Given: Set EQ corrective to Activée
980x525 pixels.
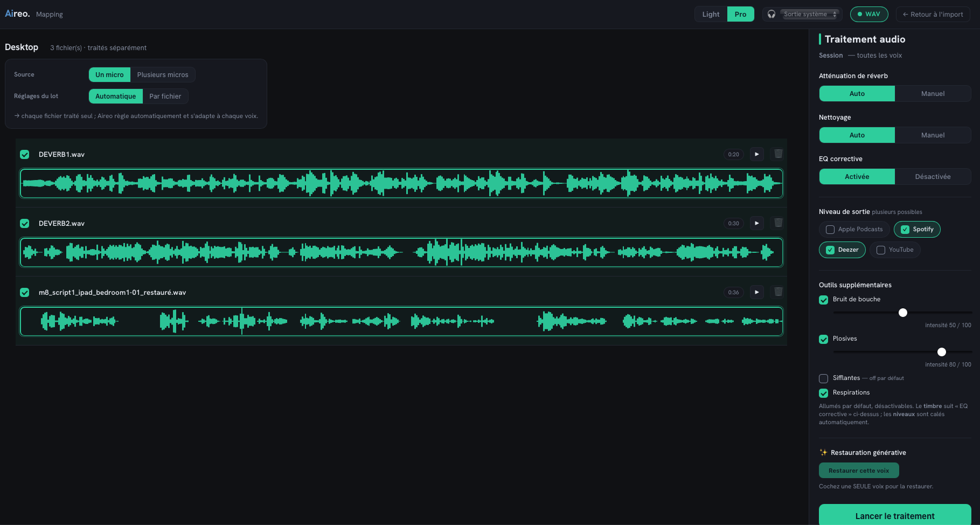Looking at the screenshot, I should [x=857, y=177].
